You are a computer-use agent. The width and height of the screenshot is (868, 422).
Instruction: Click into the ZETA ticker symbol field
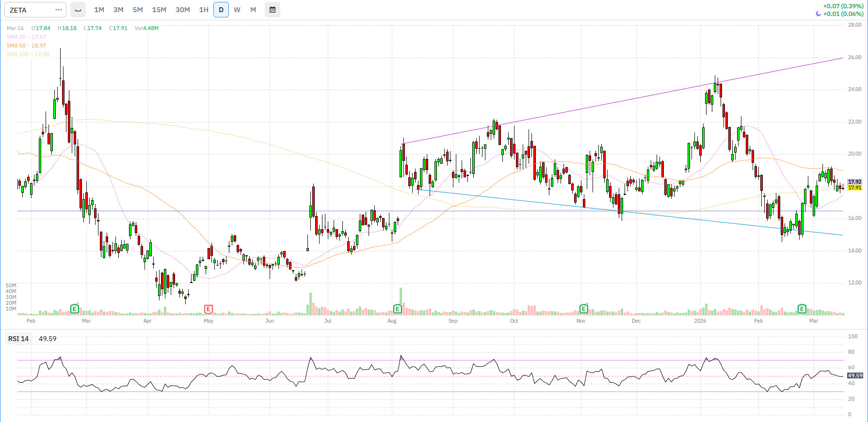(x=29, y=10)
